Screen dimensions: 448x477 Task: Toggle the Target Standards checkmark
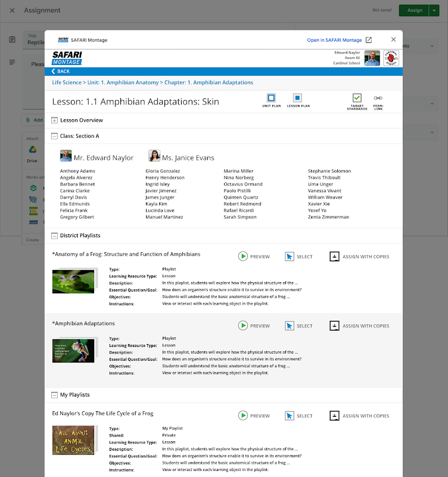click(357, 98)
